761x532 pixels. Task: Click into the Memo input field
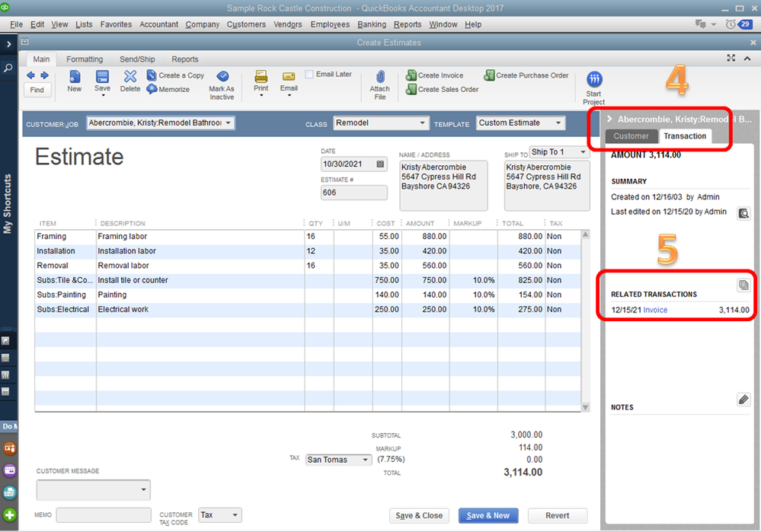click(x=103, y=515)
